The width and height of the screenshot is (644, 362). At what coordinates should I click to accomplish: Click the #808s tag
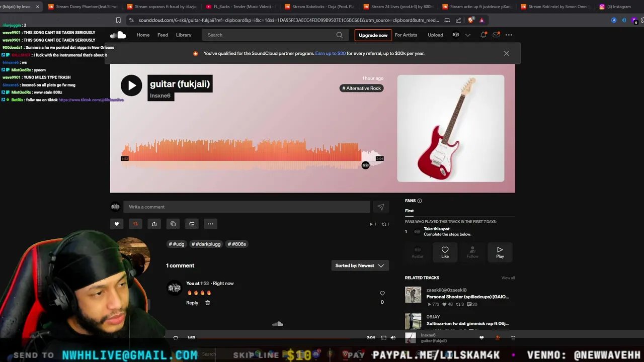237,244
